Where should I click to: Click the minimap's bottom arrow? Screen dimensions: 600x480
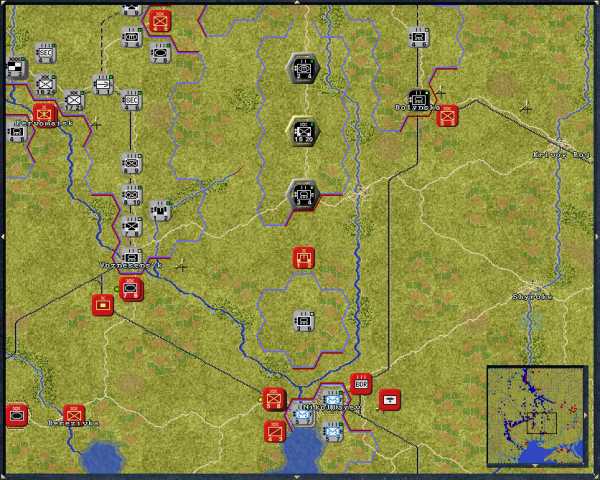click(x=535, y=465)
